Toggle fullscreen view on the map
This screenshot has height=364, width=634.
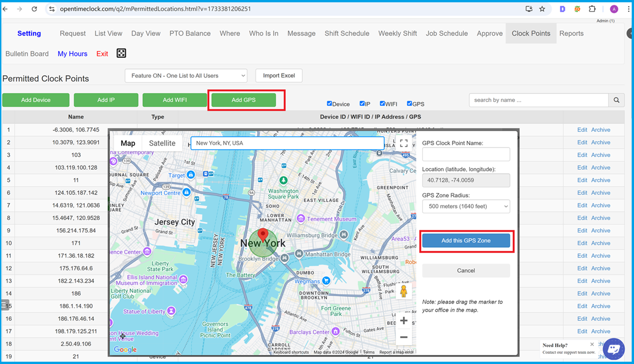(x=404, y=143)
